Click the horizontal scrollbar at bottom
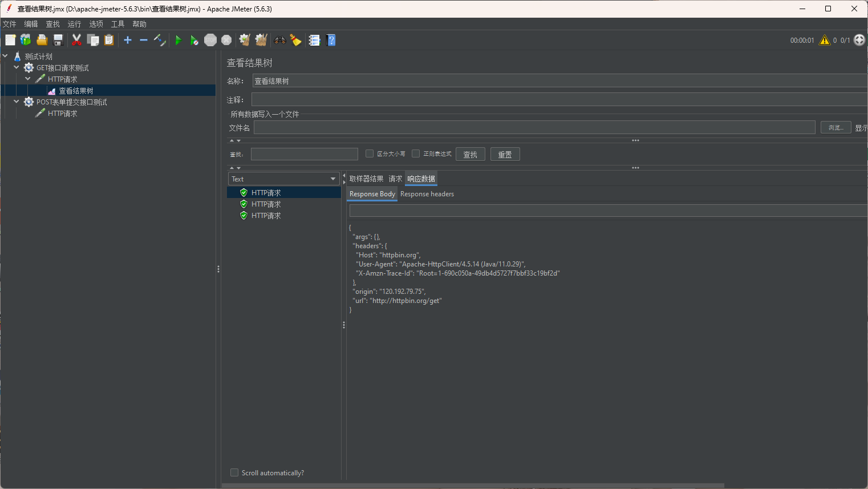868x489 pixels. 473,486
